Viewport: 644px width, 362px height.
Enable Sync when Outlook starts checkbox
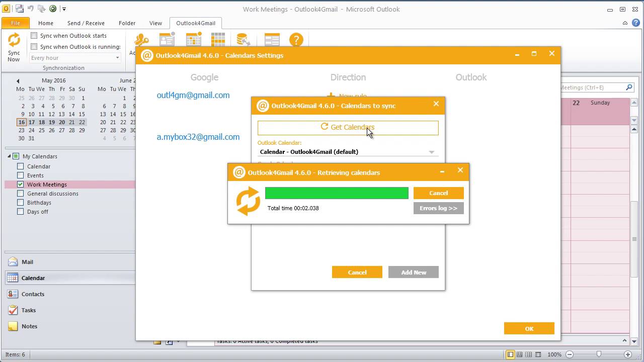(34, 36)
